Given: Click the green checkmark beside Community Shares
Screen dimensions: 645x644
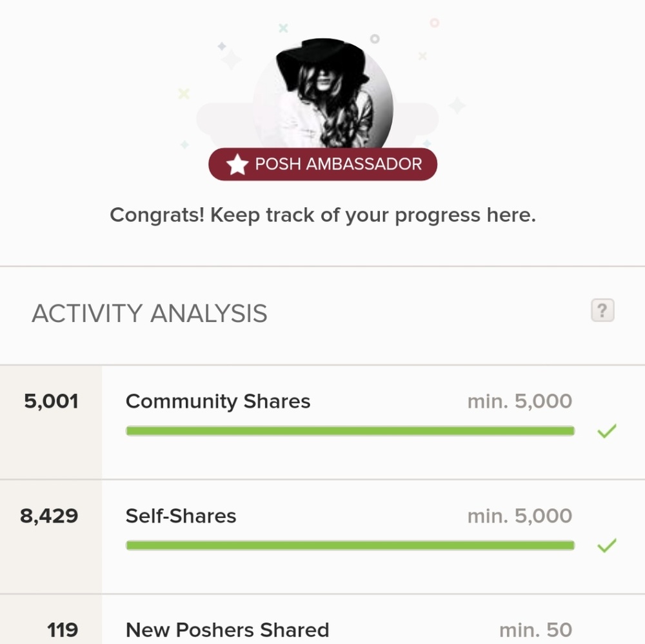Looking at the screenshot, I should 606,430.
